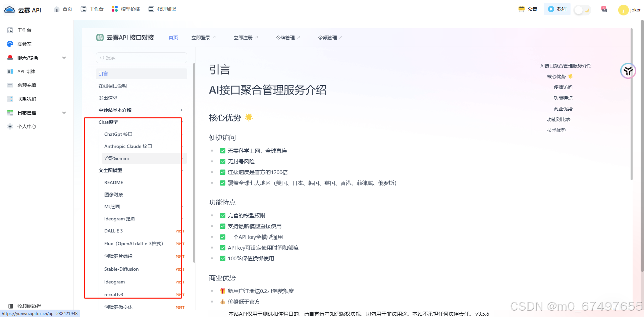Click the 搜索 search field
This screenshot has width=644, height=317.
tap(142, 58)
